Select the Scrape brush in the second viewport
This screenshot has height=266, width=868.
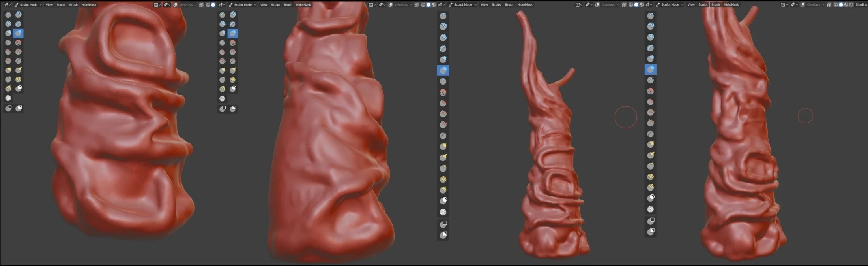[223, 61]
